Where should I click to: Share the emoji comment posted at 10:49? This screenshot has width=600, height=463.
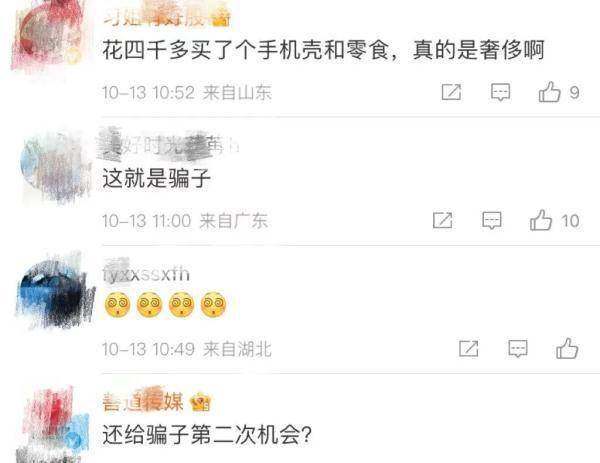coord(469,348)
